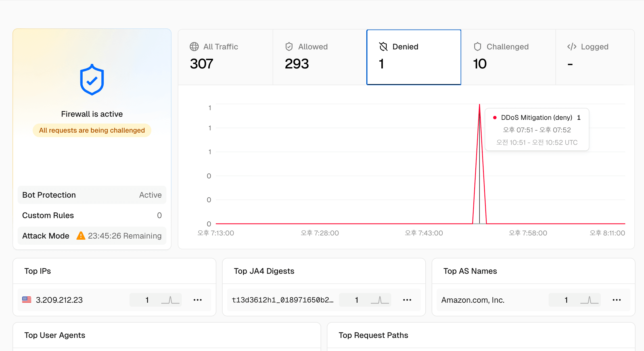
Task: Click the US flag beside IP 3.209.212.23
Action: (26, 299)
